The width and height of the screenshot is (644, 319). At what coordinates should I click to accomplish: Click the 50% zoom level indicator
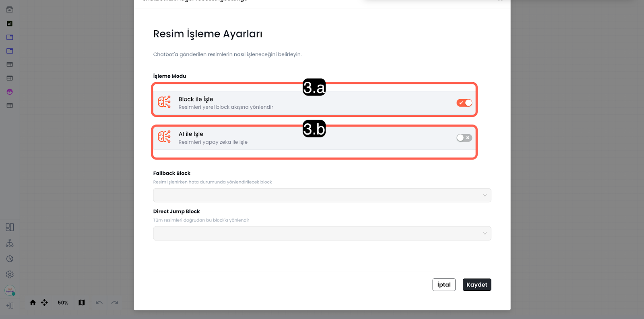63,302
